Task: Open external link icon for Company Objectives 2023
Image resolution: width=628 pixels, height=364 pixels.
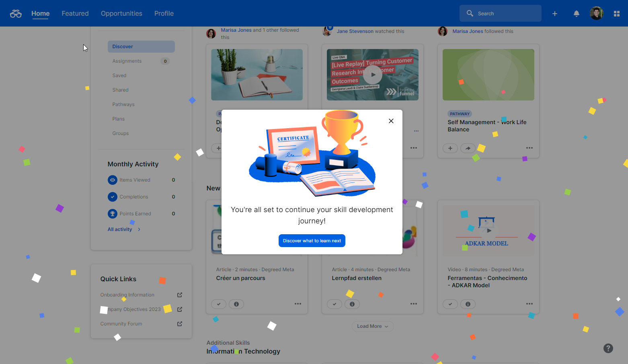Action: (179, 309)
